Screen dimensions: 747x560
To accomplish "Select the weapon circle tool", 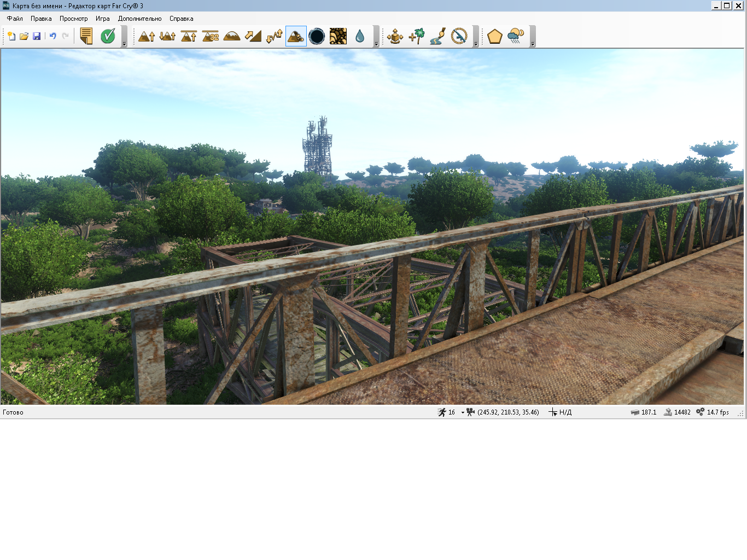I will tap(459, 36).
